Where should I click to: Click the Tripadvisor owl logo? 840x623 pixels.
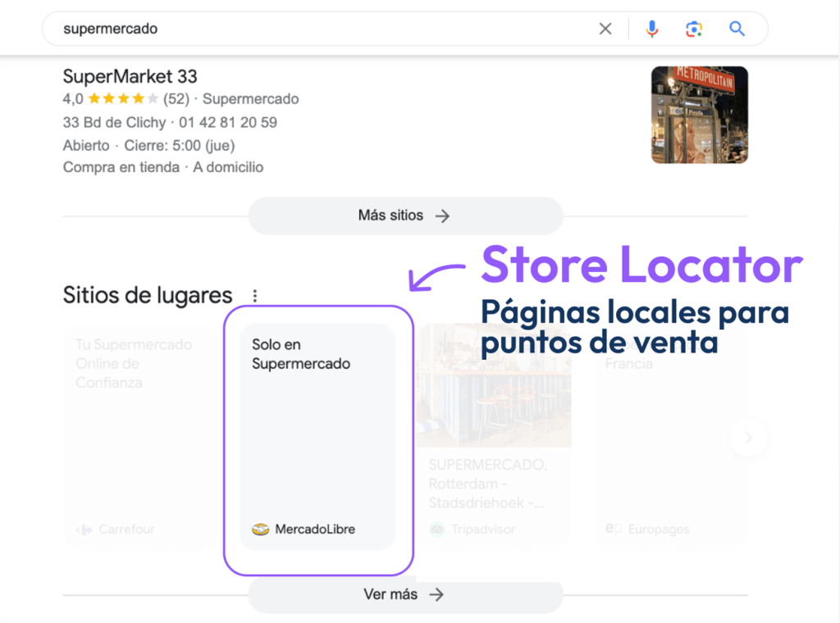click(436, 530)
